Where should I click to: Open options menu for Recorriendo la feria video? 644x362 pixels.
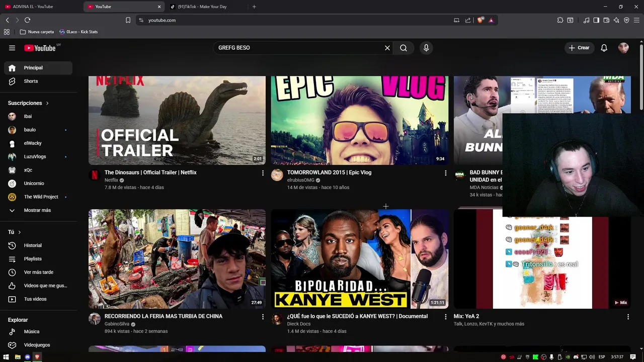(263, 317)
